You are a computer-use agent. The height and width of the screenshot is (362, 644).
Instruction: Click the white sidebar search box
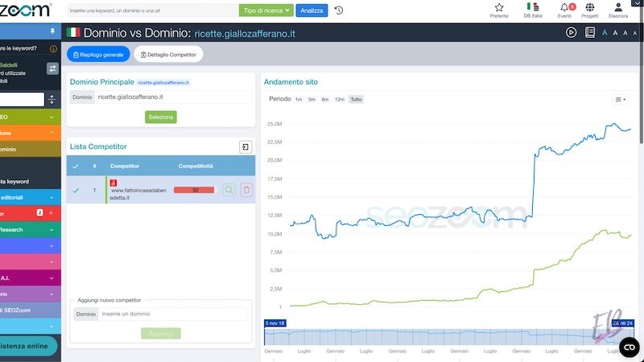[22, 99]
